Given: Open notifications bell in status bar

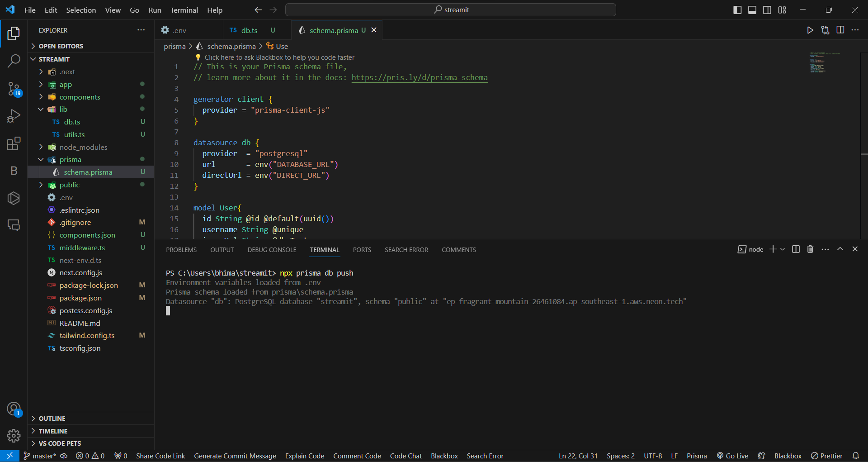Looking at the screenshot, I should click(856, 456).
